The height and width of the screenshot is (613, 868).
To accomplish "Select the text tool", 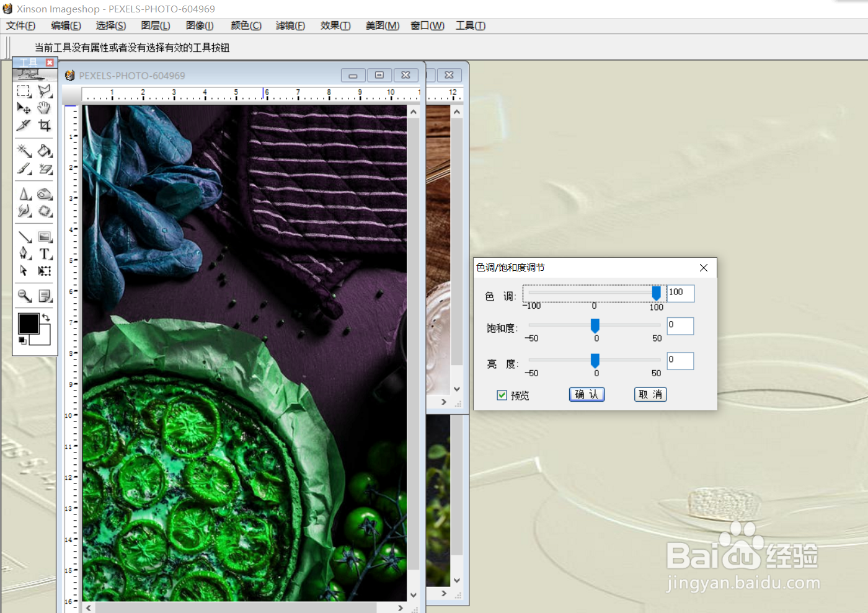I will (x=45, y=254).
